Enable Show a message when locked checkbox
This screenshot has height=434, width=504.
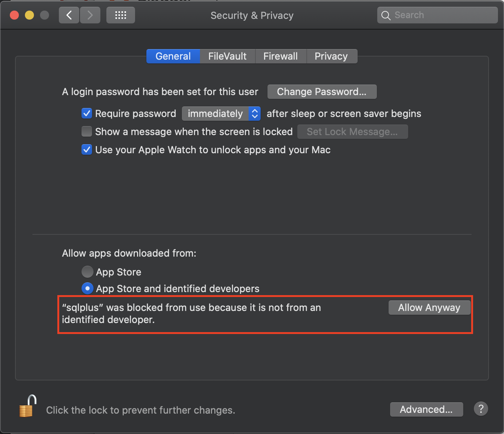[87, 131]
